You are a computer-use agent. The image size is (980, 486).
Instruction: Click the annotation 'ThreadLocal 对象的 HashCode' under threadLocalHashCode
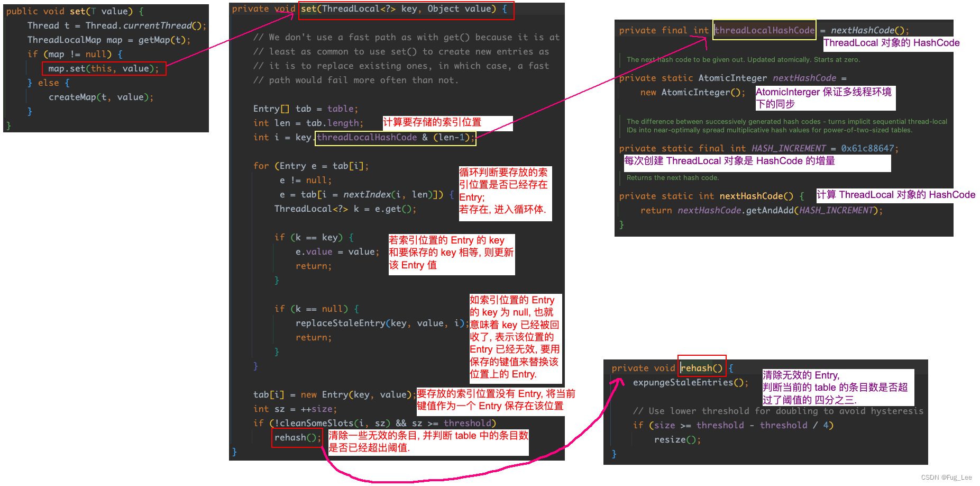(892, 43)
